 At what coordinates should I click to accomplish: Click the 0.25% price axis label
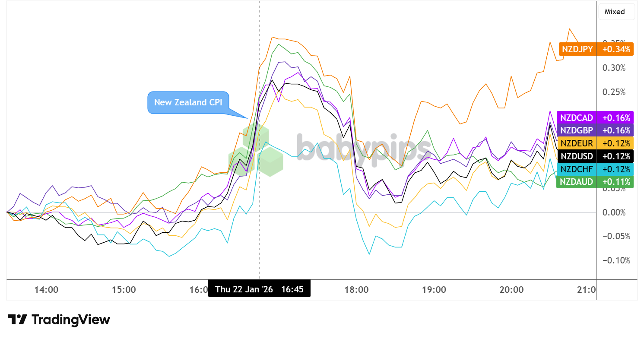tap(614, 92)
